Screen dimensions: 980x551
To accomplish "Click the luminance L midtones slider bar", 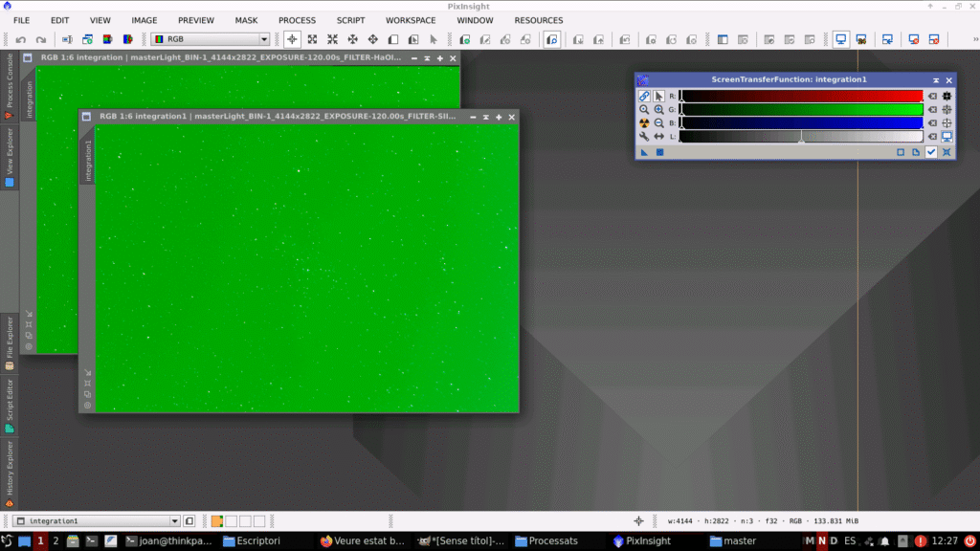I will [x=800, y=137].
